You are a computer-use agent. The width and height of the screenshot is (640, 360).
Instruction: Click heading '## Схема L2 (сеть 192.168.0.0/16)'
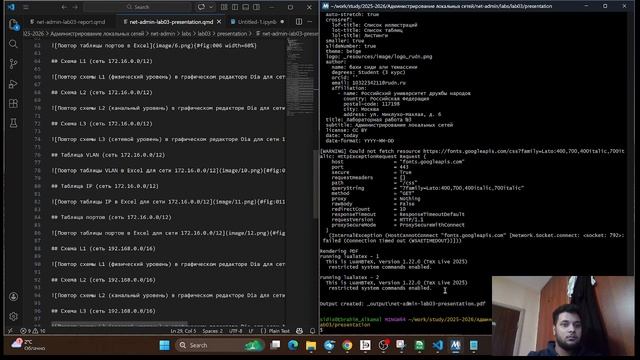click(x=104, y=280)
